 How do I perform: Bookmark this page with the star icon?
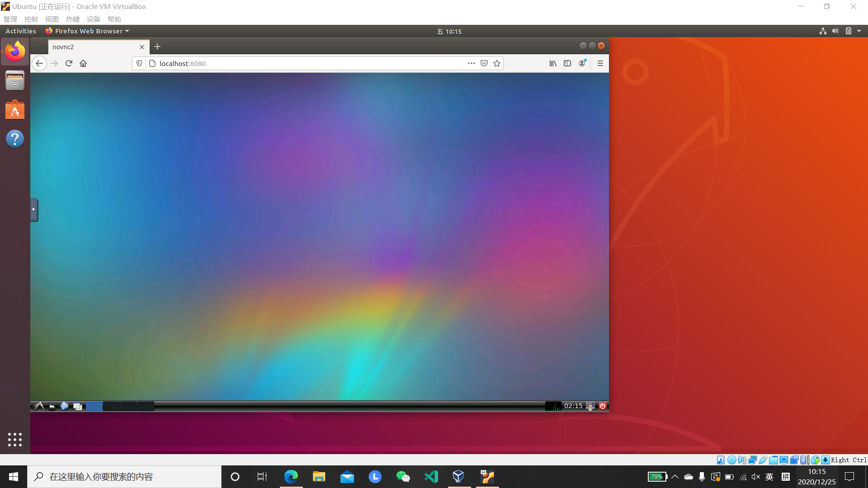[497, 63]
